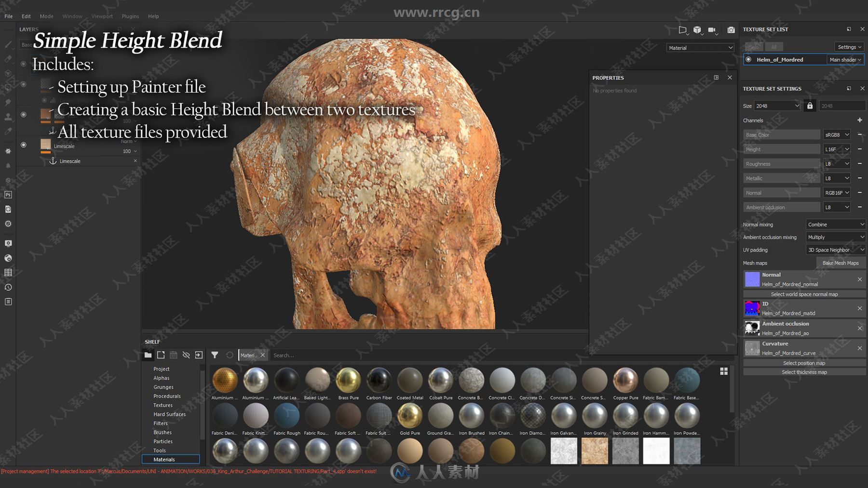This screenshot has width=868, height=488.
Task: Click the shelf filter funnel icon
Action: [215, 355]
